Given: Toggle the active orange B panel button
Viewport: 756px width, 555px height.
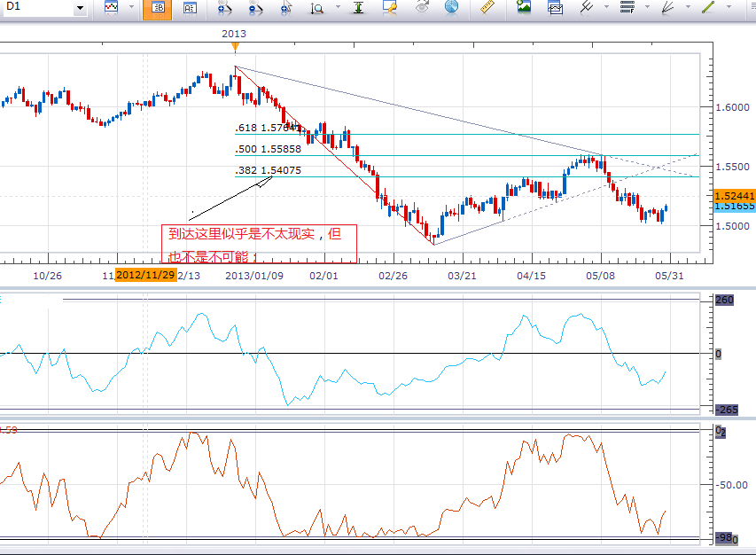Looking at the screenshot, I should pos(158,8).
